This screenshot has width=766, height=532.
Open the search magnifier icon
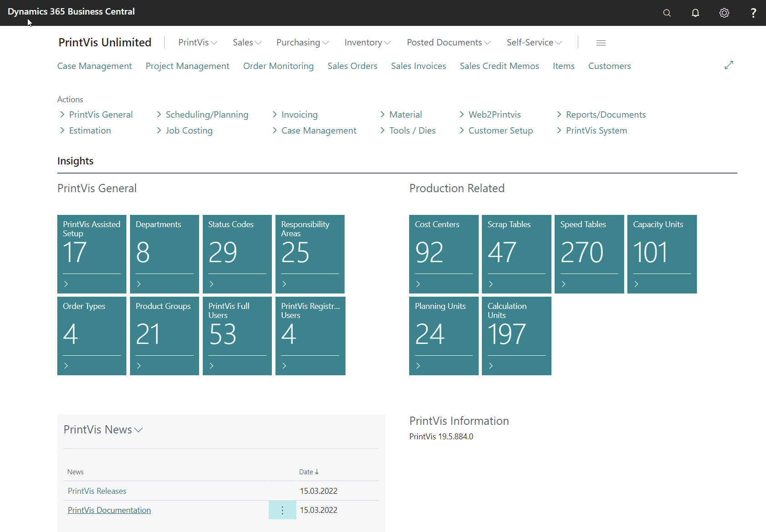(x=667, y=13)
